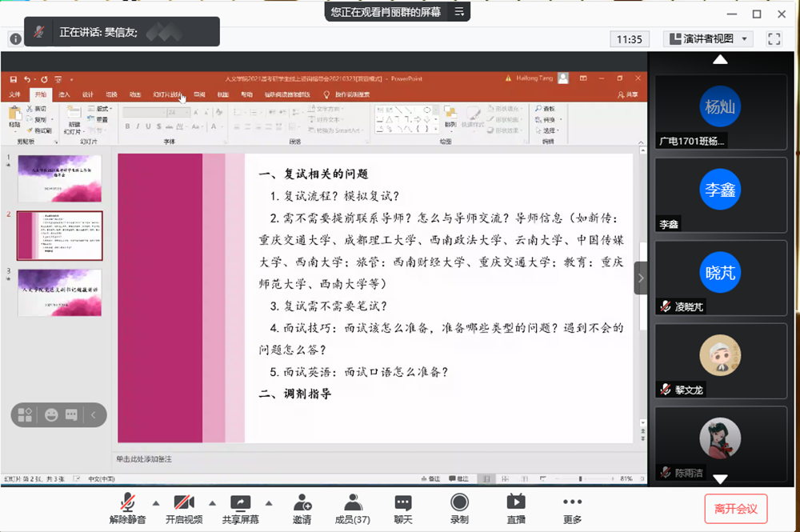Expand the 演讲者视图 view dropdown
Image resolution: width=800 pixels, height=532 pixels.
[x=708, y=38]
